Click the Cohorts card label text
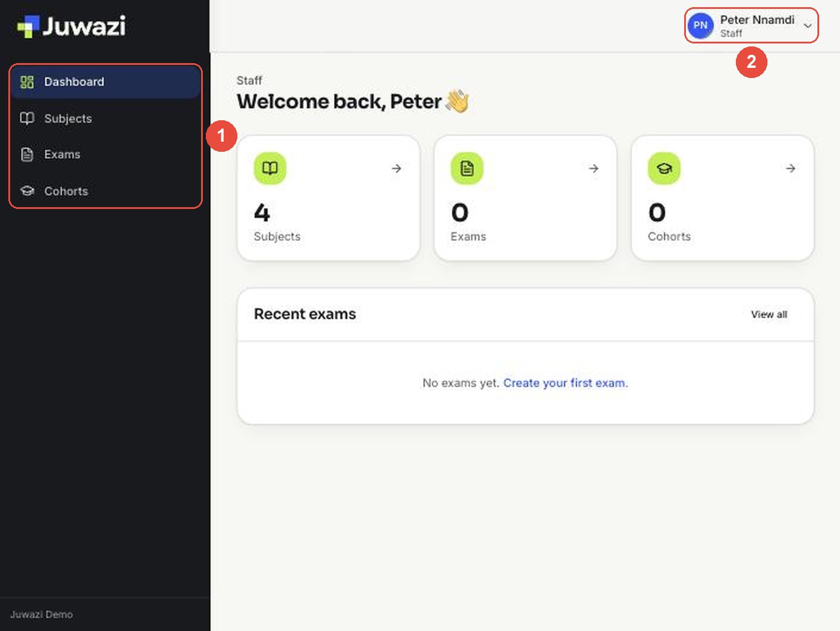This screenshot has width=840, height=631. point(669,236)
